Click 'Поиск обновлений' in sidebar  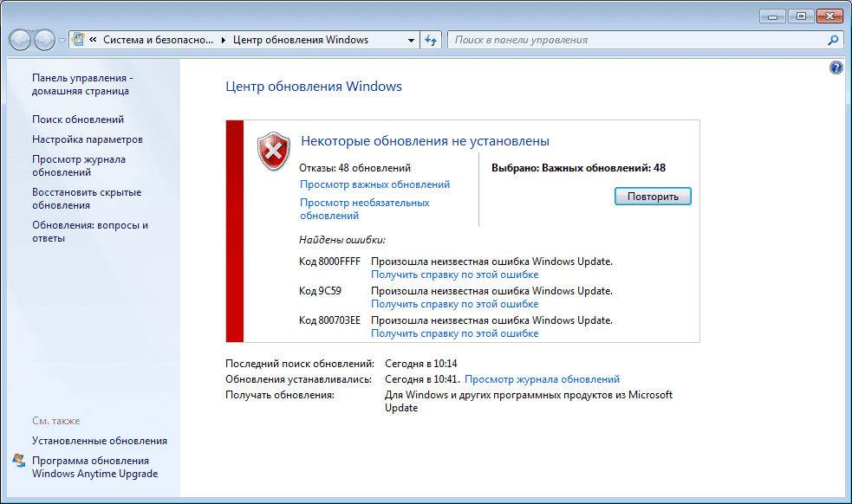(78, 119)
